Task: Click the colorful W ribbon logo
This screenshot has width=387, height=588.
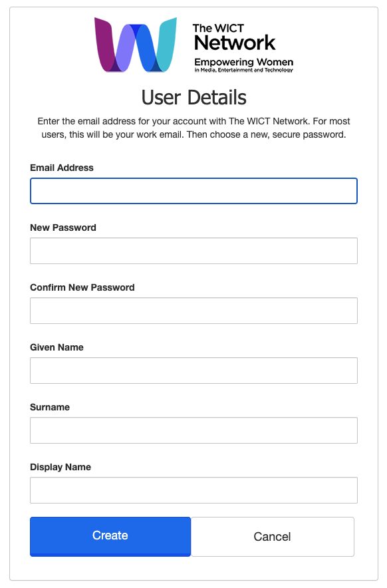Action: [x=136, y=45]
